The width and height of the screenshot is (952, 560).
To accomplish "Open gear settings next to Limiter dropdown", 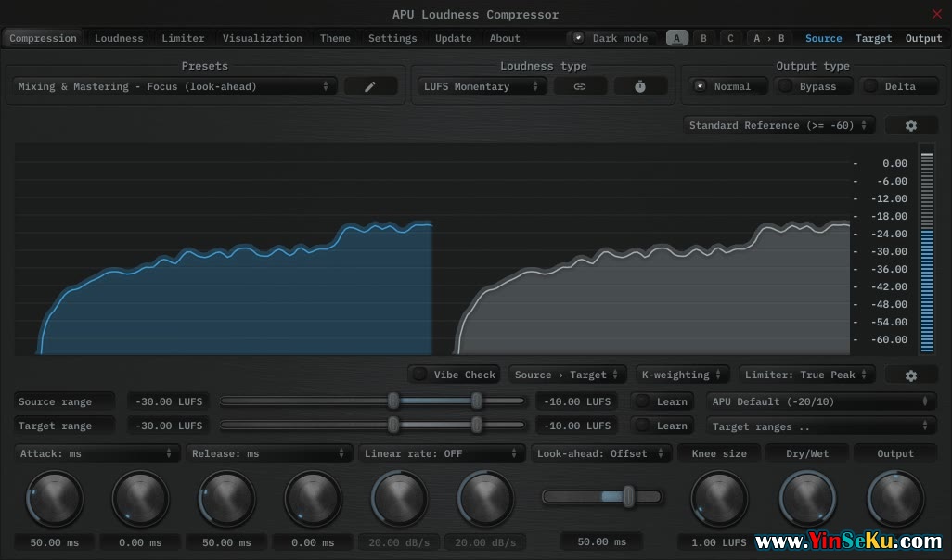I will (x=910, y=375).
